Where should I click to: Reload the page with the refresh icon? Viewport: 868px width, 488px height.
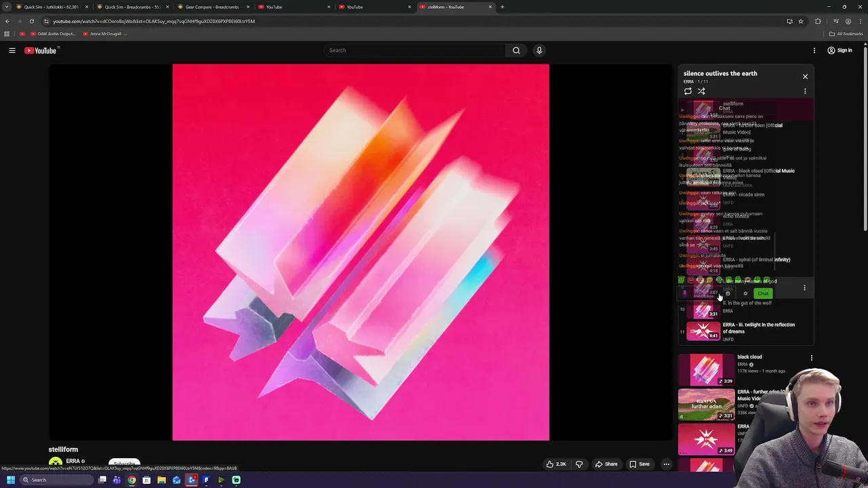tap(31, 21)
